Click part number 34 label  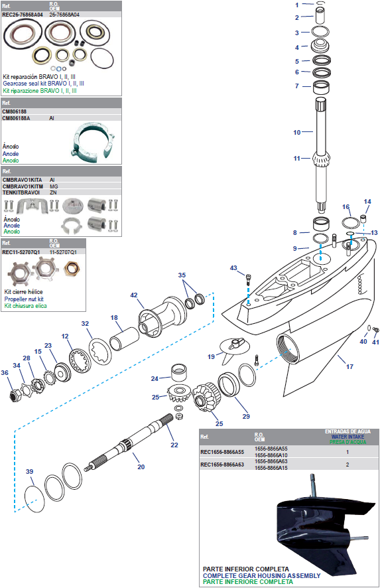17,366
